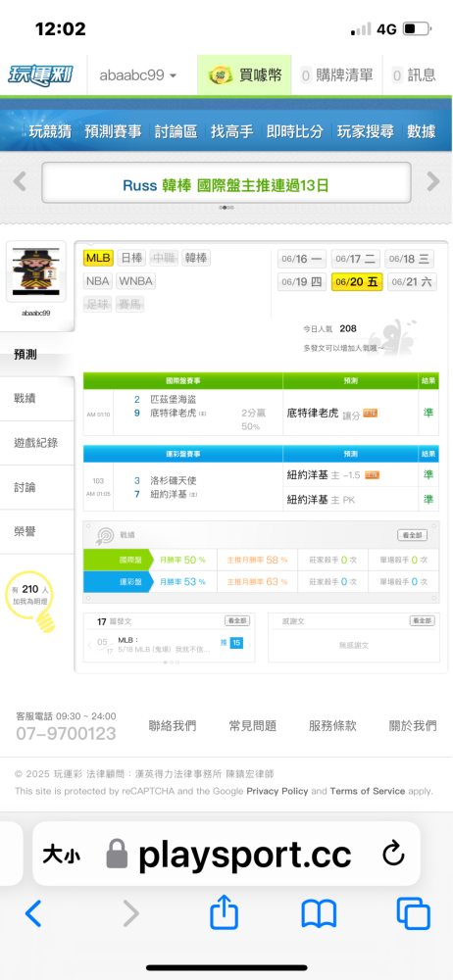453x980 pixels.
Task: Expand the abaabc99 account dropdown
Action: 138,75
